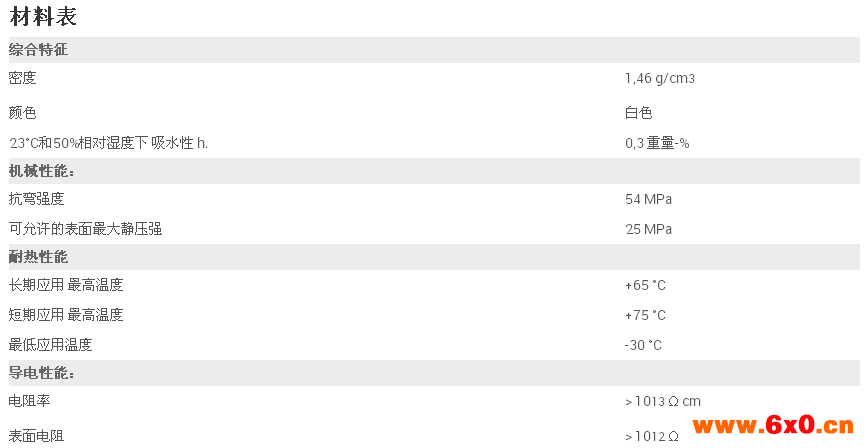Image resolution: width=866 pixels, height=448 pixels.
Task: Select the 综合特征 section header
Action: point(38,50)
